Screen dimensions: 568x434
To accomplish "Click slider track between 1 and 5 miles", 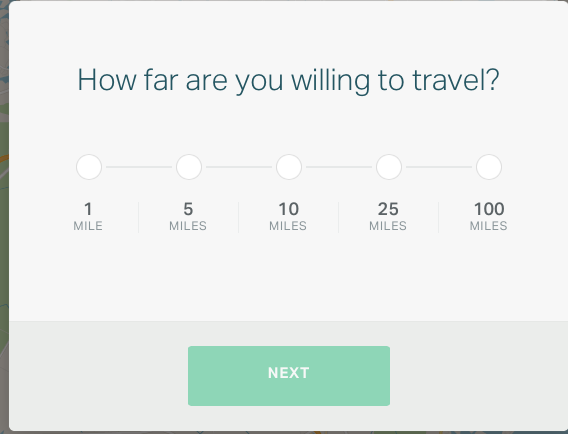I will (x=139, y=167).
